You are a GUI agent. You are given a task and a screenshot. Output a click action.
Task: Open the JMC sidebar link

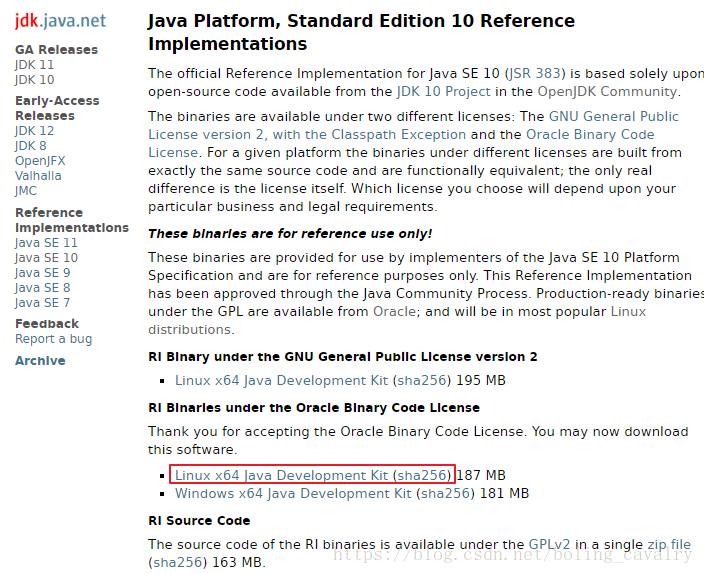click(26, 191)
